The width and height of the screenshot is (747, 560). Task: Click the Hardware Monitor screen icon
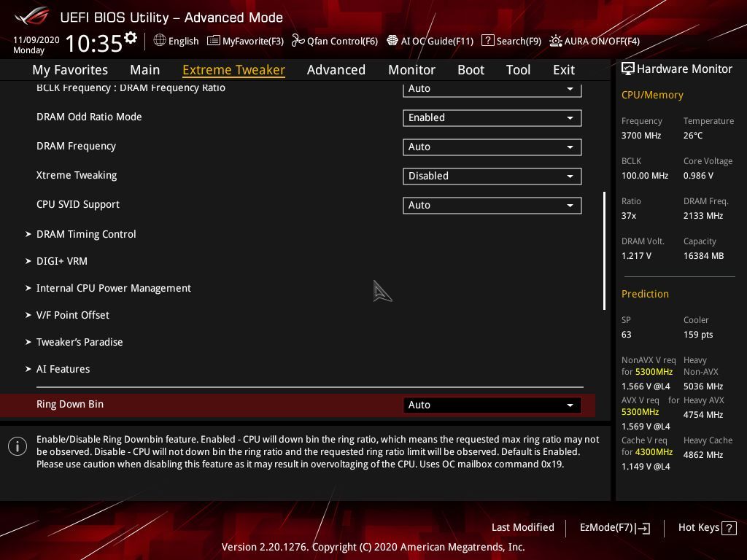[628, 69]
